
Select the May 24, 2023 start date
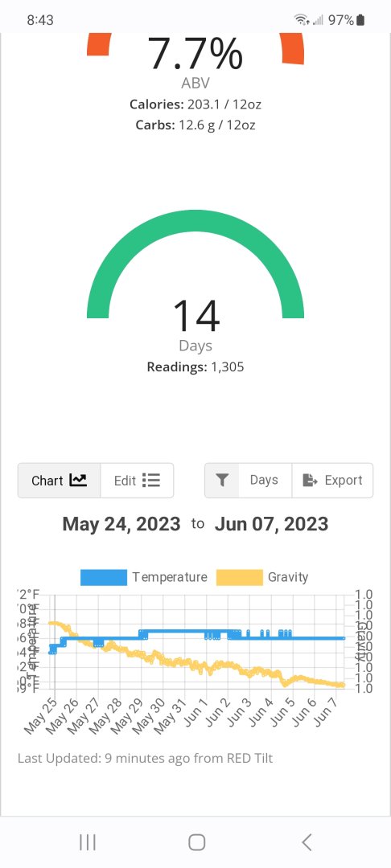[x=121, y=524]
